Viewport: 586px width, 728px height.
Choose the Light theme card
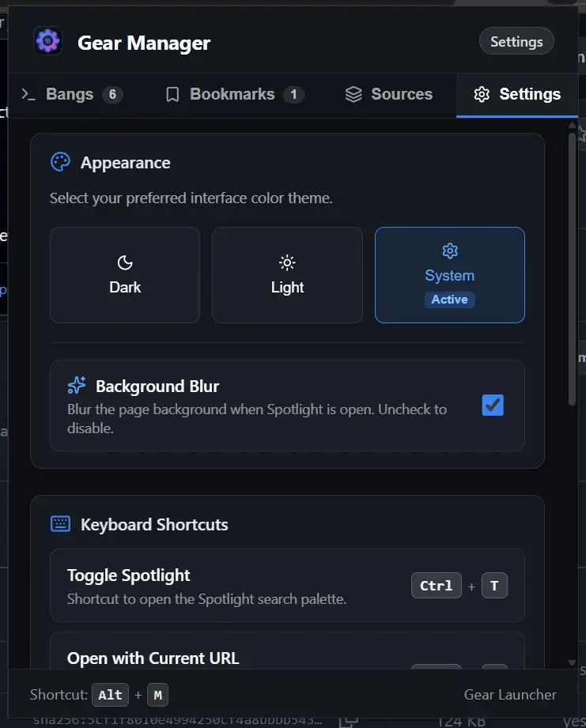tap(287, 275)
